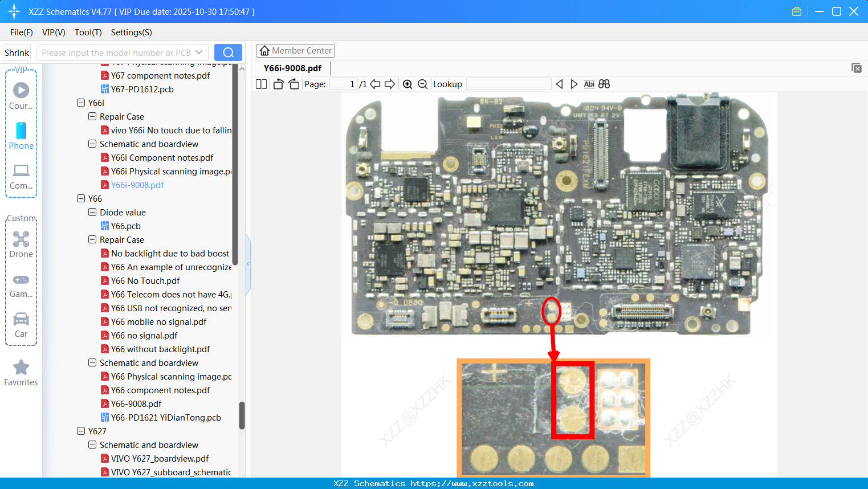Find next lookup match triangle
The height and width of the screenshot is (489, 868).
click(574, 84)
